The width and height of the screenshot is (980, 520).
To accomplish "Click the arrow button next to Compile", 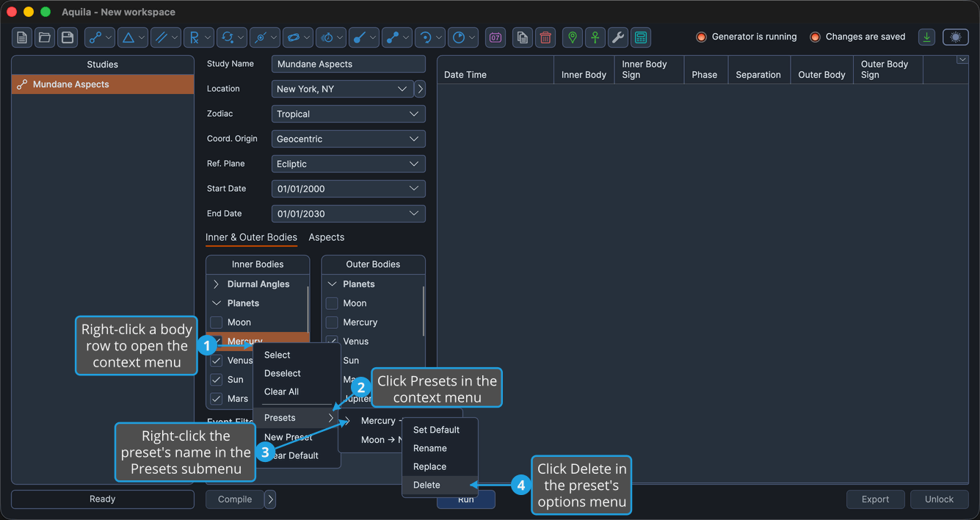I will (x=270, y=499).
